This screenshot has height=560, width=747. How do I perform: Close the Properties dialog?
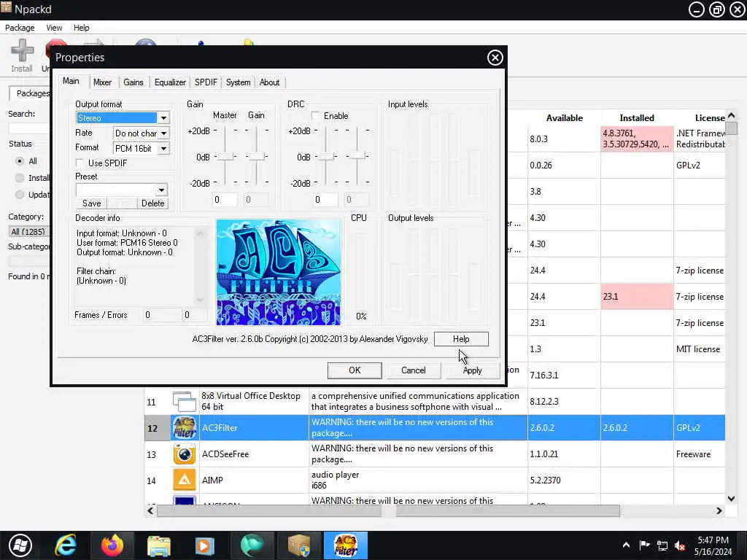[495, 58]
